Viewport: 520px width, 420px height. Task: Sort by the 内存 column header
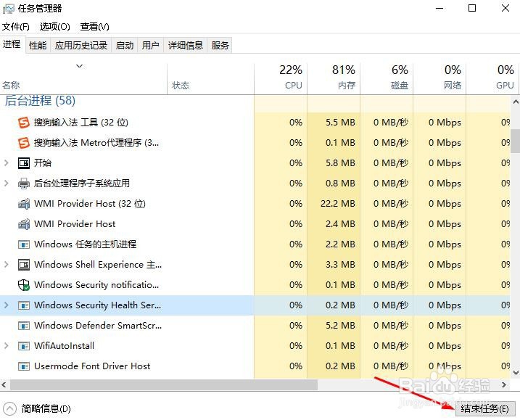334,78
